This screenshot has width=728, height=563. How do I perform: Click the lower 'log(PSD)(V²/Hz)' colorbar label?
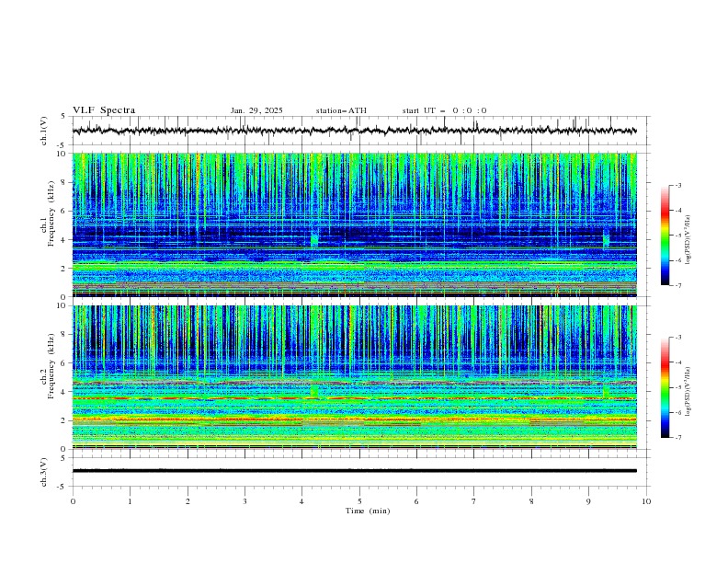[688, 392]
